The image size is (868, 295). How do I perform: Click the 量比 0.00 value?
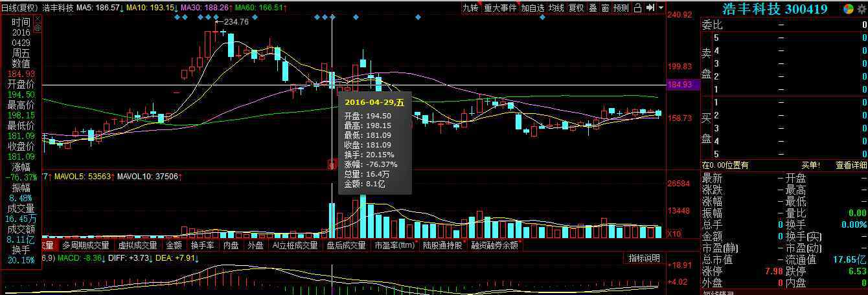tap(858, 213)
